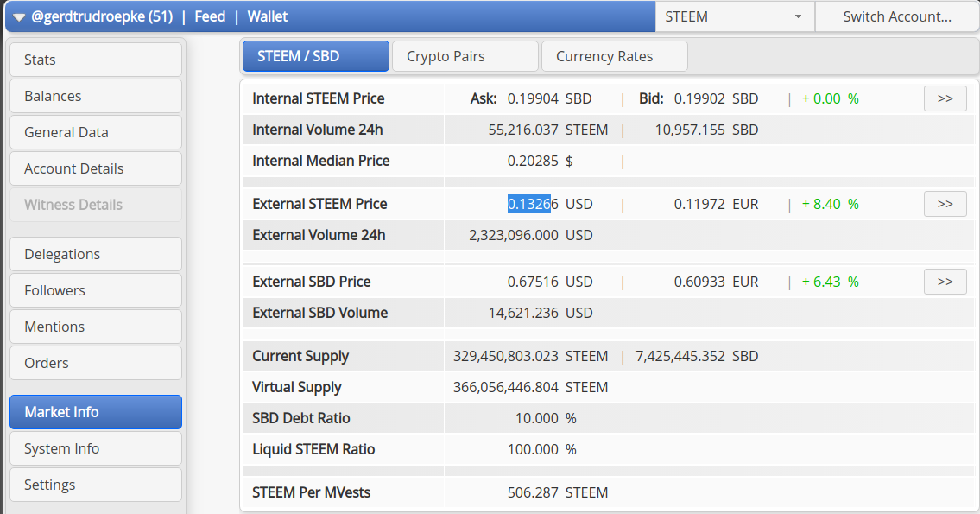Expand details for Internal STEEM Price row
Image resolution: width=980 pixels, height=514 pixels.
[x=945, y=98]
